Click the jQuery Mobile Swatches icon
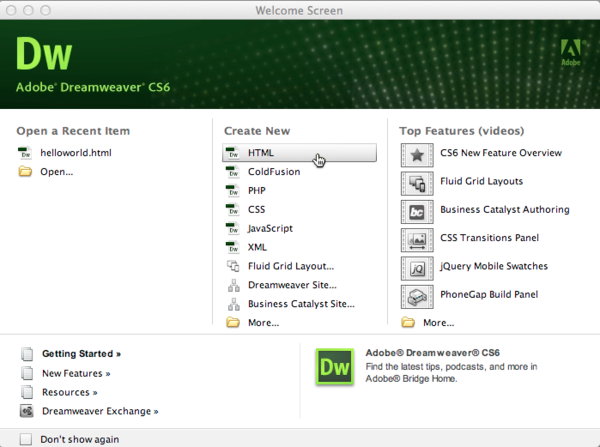600x447 pixels. coord(416,267)
